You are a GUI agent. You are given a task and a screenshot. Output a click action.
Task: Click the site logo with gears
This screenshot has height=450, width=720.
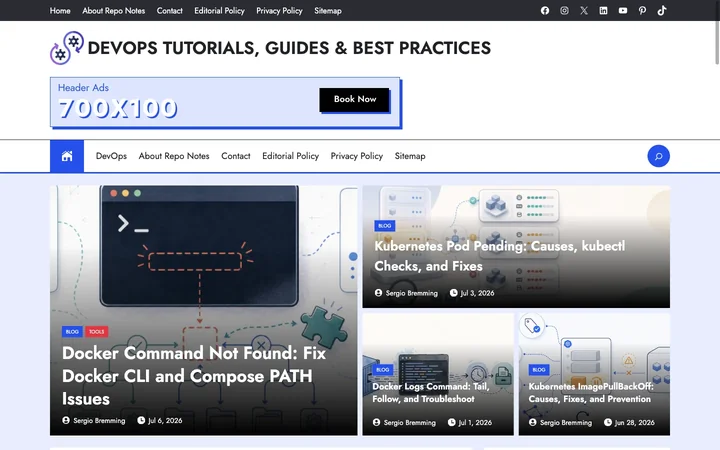pyautogui.click(x=67, y=48)
